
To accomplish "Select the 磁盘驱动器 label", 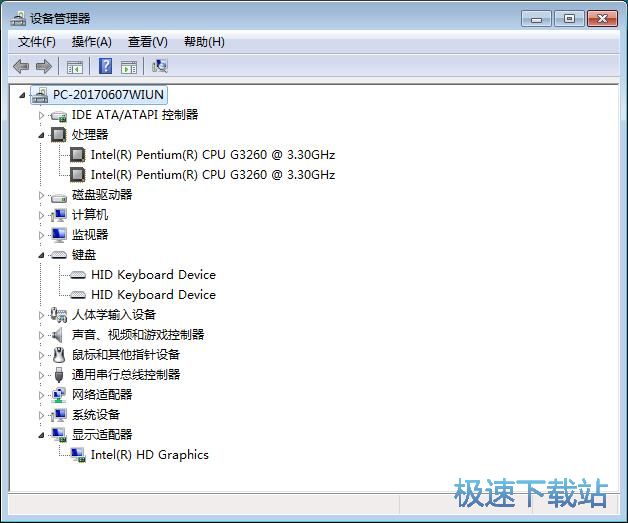I will point(102,195).
